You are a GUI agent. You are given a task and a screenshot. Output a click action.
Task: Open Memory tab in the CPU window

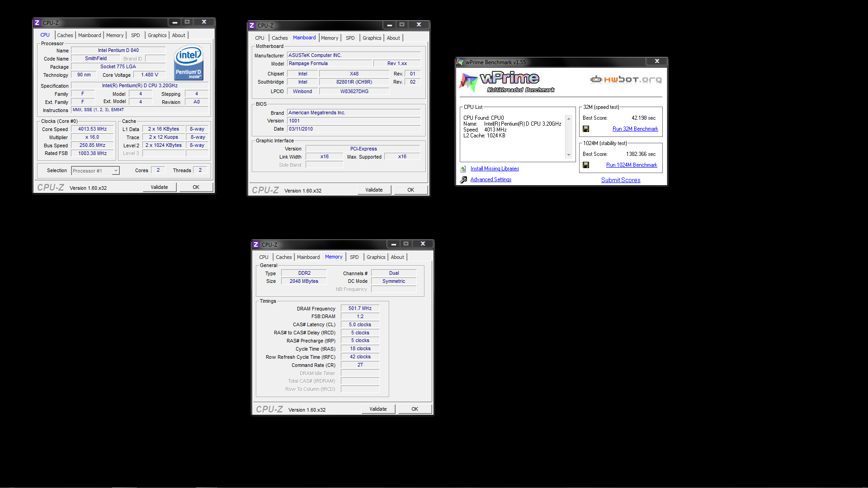pos(115,35)
